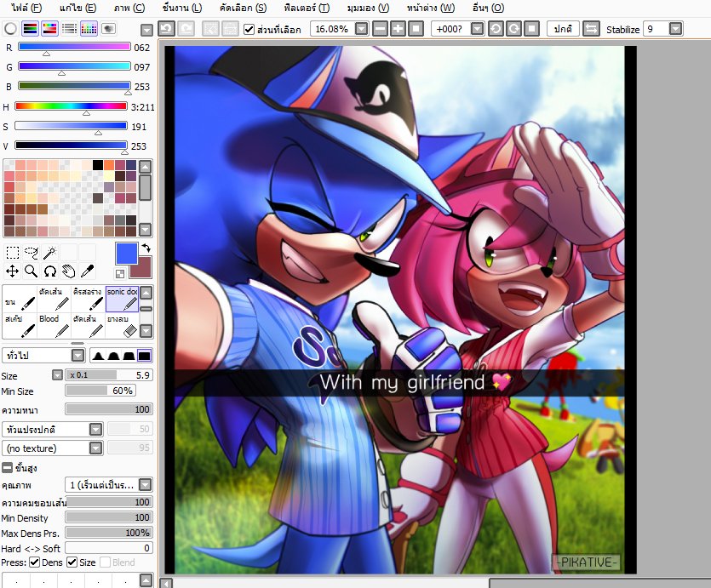
Task: Zoom in with the plus button
Action: tap(398, 29)
